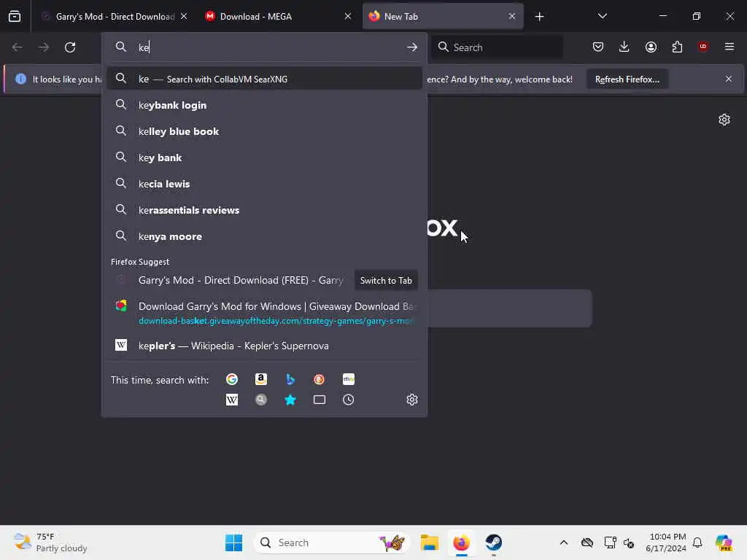Search this time with Amazon
The image size is (747, 560).
point(261,379)
